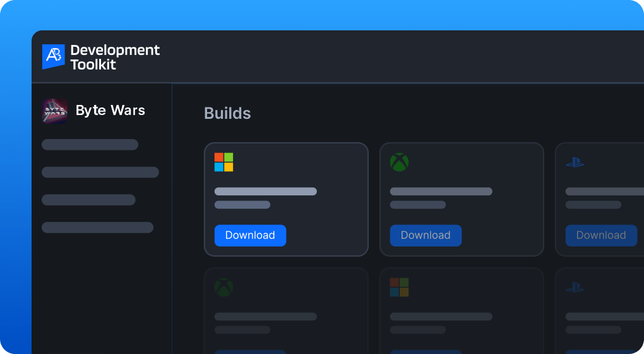644x354 pixels.
Task: Click the Builds heading
Action: coord(227,114)
